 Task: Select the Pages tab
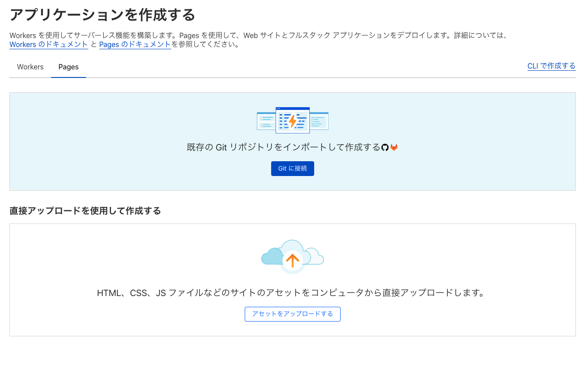[x=68, y=67]
